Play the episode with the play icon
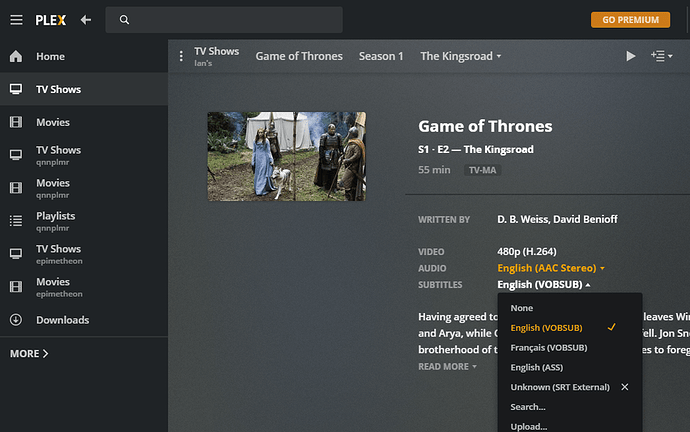The image size is (690, 432). [631, 56]
